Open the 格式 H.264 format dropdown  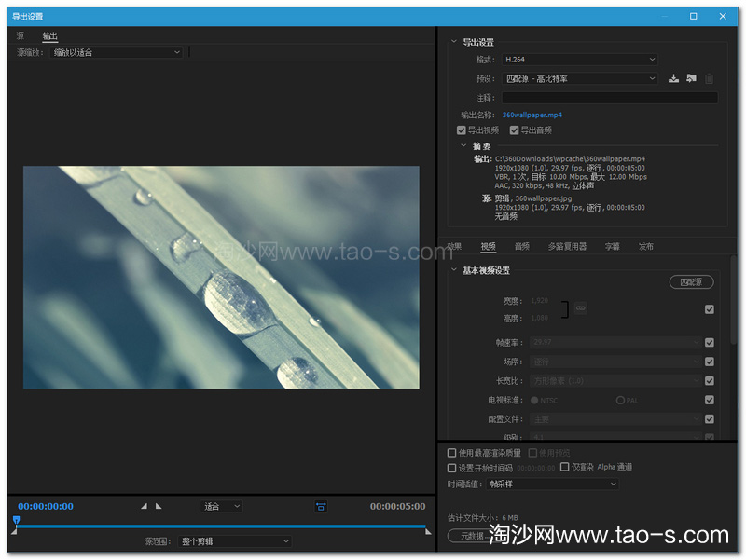point(580,60)
